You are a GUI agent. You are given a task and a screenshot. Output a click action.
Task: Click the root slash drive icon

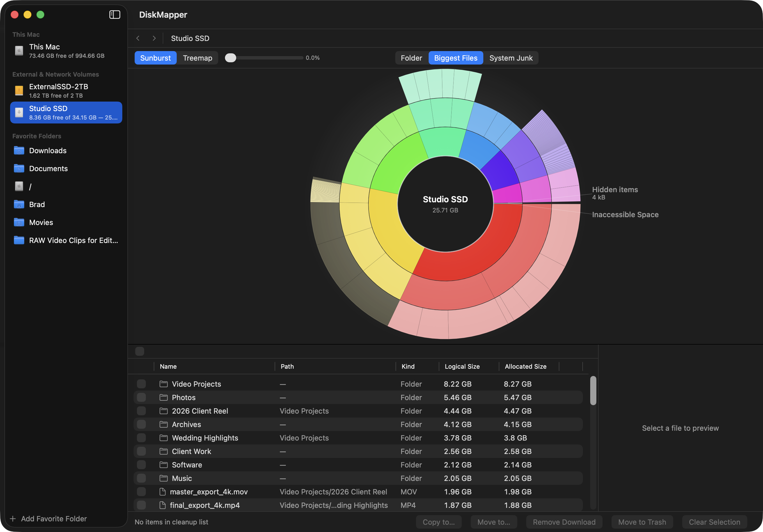click(19, 187)
